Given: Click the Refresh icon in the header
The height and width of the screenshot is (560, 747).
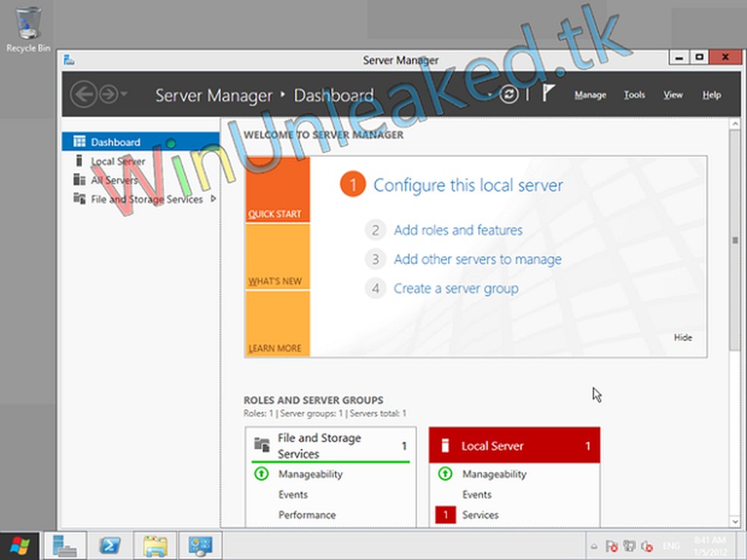Looking at the screenshot, I should [509, 94].
